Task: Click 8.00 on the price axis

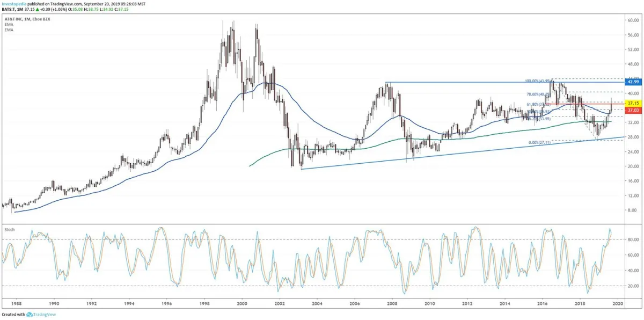Action: 633,210
